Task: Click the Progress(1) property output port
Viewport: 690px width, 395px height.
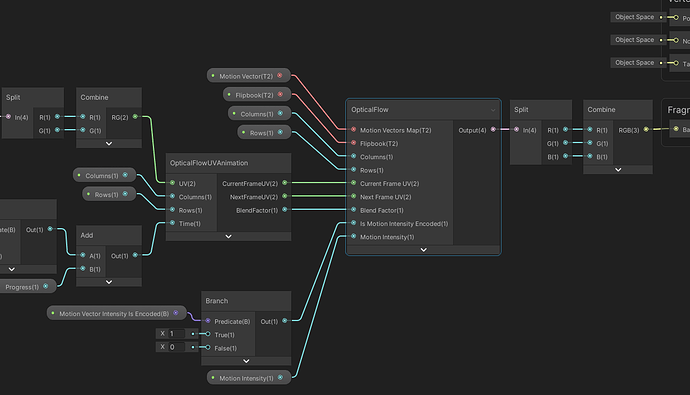Action: coord(46,286)
